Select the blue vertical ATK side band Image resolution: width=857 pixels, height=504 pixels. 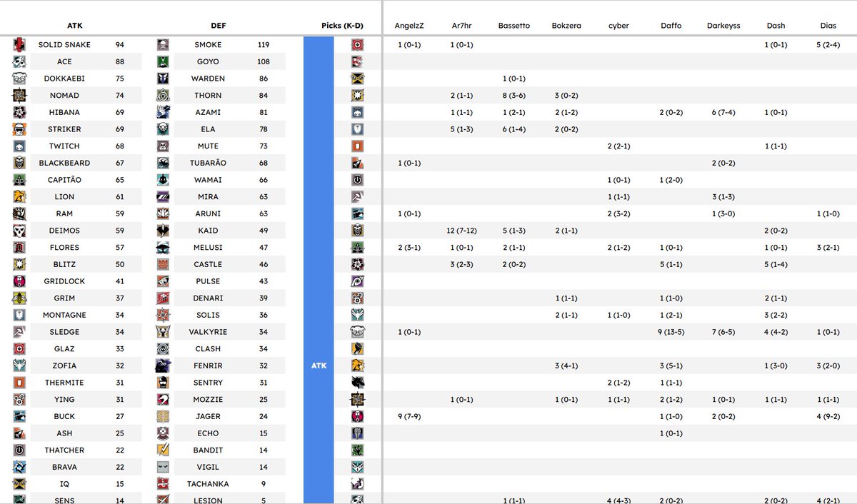(x=319, y=270)
